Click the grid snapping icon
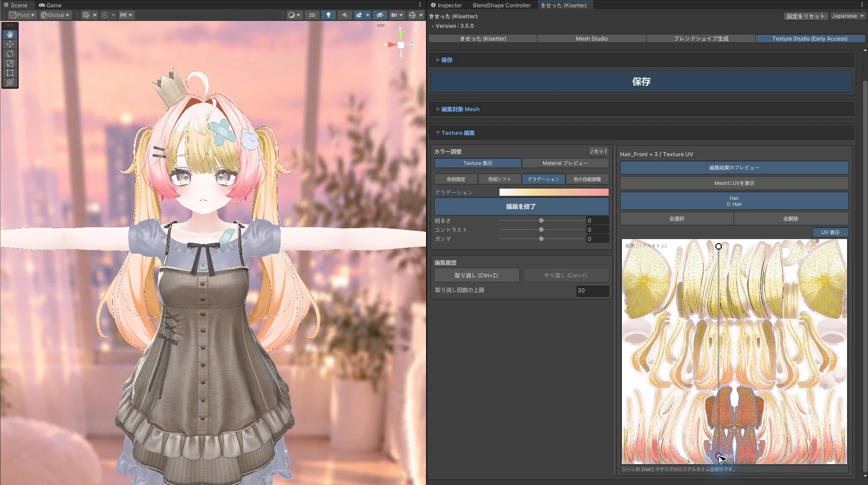 click(105, 15)
